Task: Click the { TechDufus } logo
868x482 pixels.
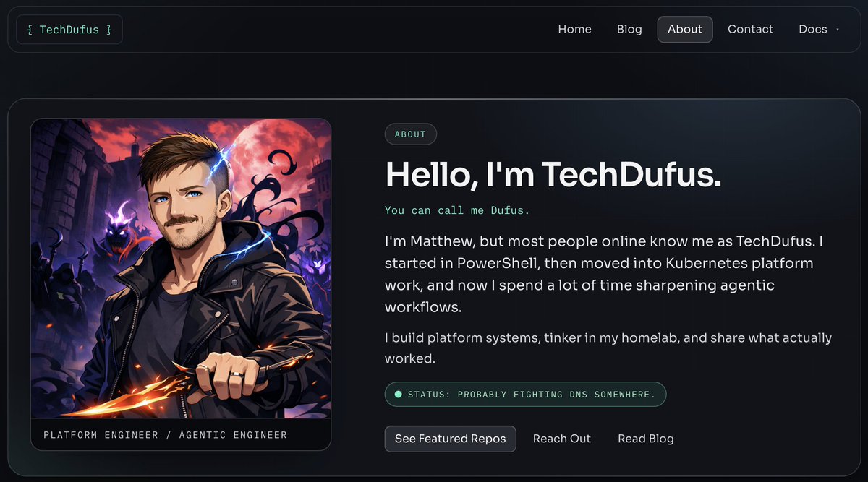Action: pyautogui.click(x=69, y=29)
